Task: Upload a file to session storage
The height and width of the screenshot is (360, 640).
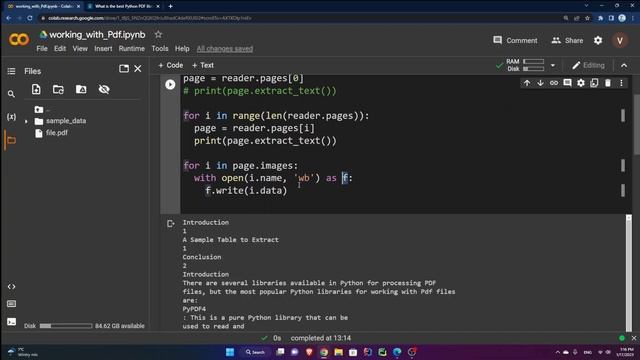Action: (36, 89)
